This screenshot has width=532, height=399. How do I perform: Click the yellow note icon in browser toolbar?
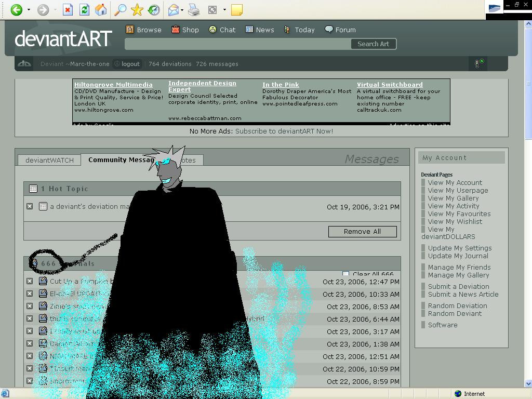coord(236,10)
